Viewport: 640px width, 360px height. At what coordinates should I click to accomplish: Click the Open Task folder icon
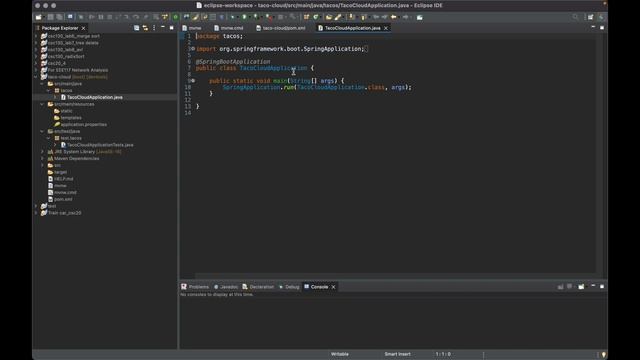(328, 17)
